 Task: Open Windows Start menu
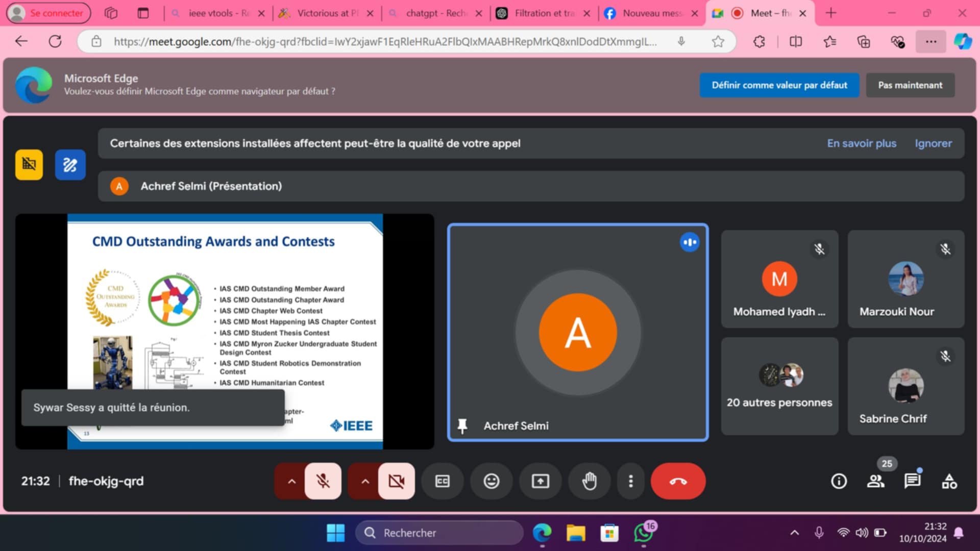(x=335, y=533)
